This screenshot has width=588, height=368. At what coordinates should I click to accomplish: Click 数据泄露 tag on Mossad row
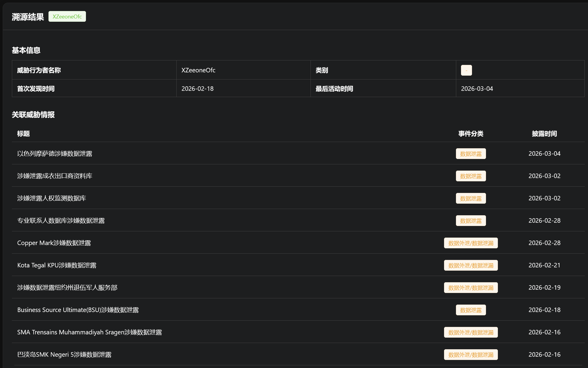pyautogui.click(x=471, y=154)
